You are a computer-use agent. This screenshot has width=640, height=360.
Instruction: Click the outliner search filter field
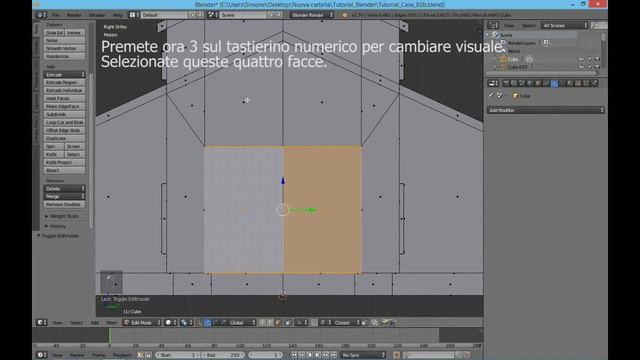point(599,25)
